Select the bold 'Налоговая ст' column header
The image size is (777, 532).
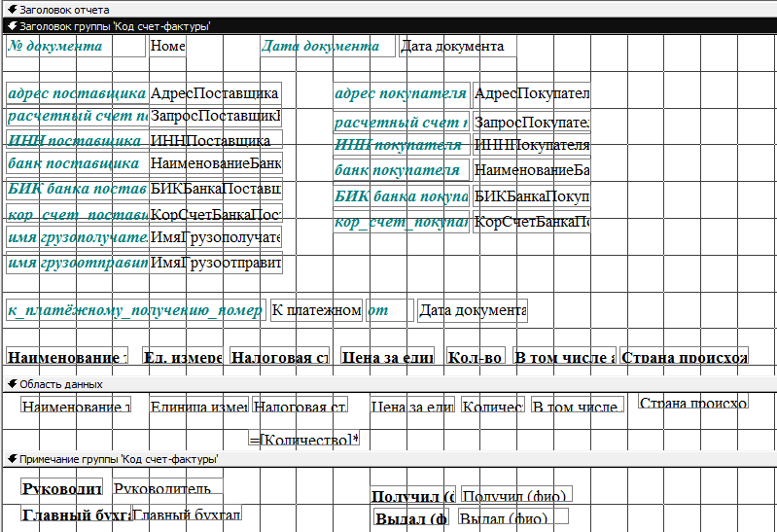coord(279,356)
